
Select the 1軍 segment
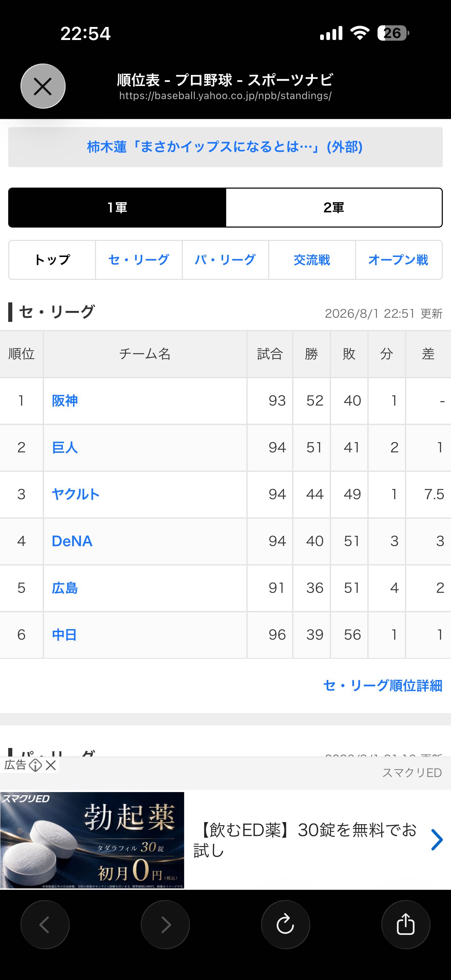(x=117, y=208)
